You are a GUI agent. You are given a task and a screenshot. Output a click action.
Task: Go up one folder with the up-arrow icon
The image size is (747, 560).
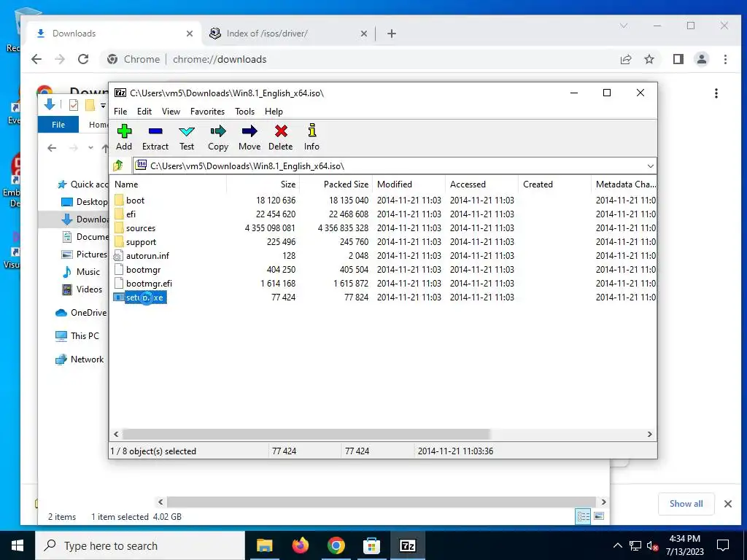pyautogui.click(x=118, y=166)
